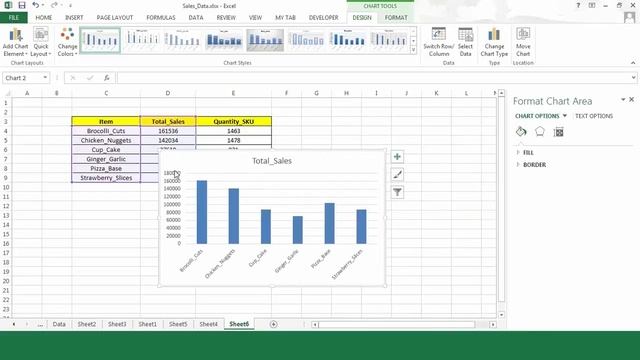Open the FILE tab

(x=13, y=18)
